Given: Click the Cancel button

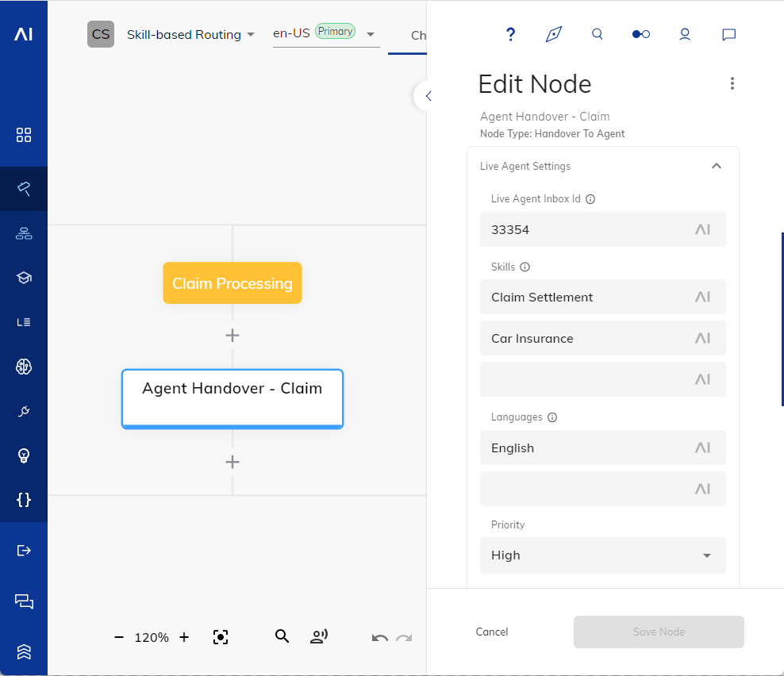Looking at the screenshot, I should 492,632.
